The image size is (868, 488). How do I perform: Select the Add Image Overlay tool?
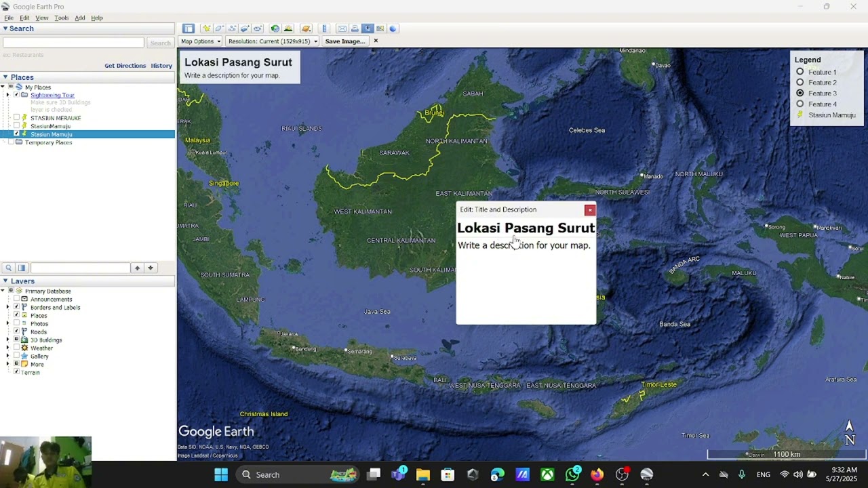[x=245, y=28]
